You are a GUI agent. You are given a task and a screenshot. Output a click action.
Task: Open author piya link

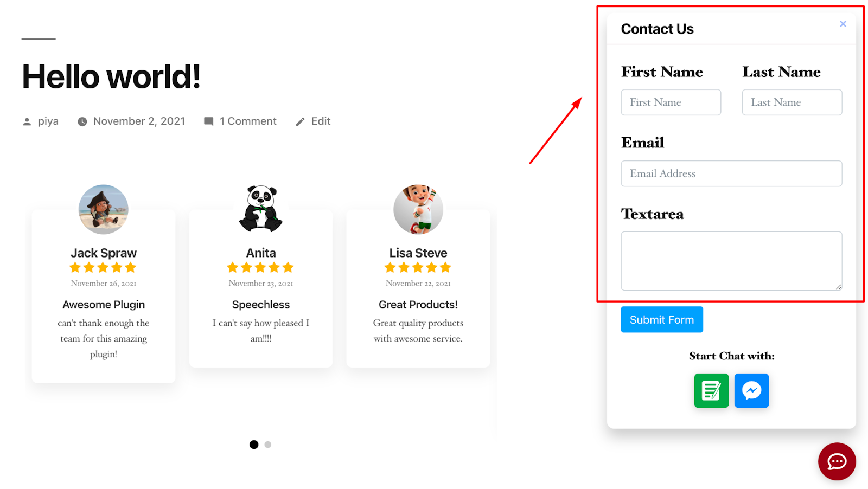[48, 121]
